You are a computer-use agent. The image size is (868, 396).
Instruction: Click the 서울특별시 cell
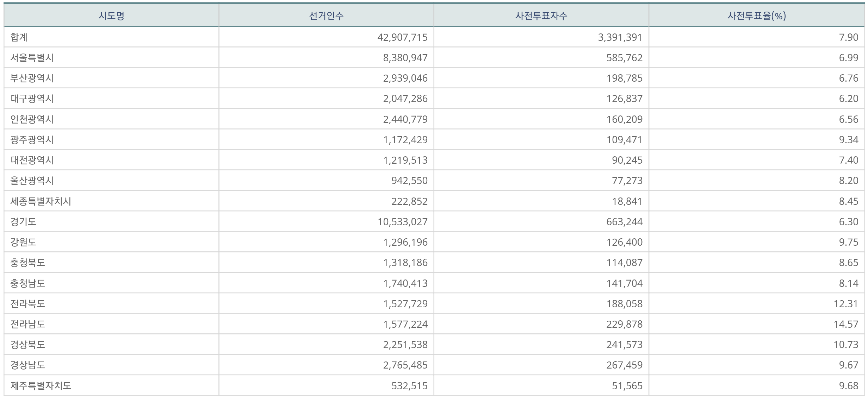pyautogui.click(x=32, y=58)
